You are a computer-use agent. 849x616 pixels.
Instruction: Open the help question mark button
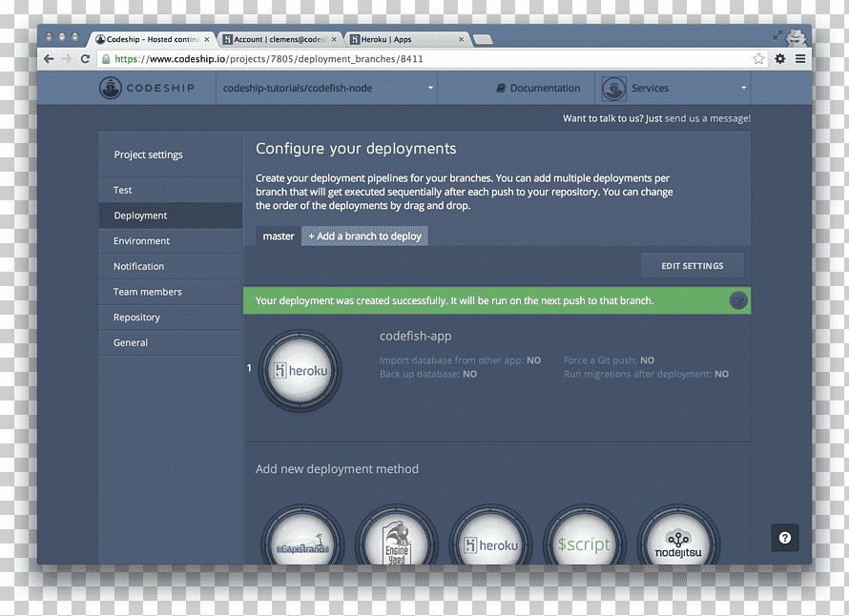784,538
